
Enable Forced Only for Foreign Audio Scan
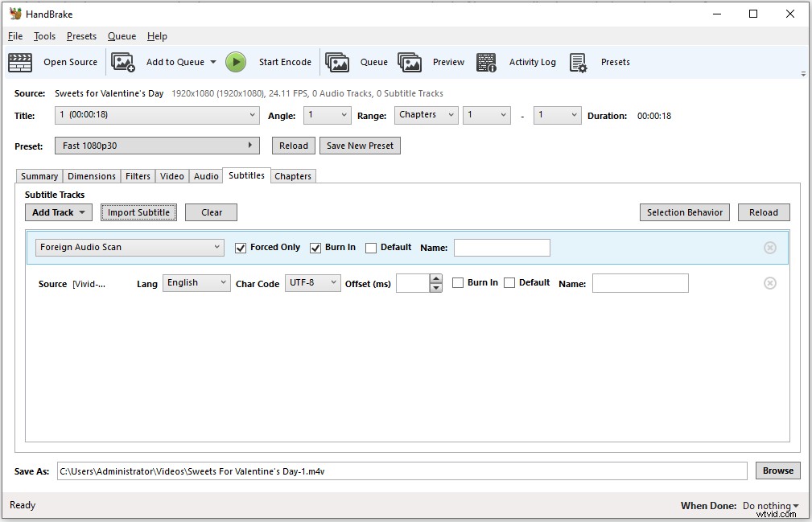241,248
